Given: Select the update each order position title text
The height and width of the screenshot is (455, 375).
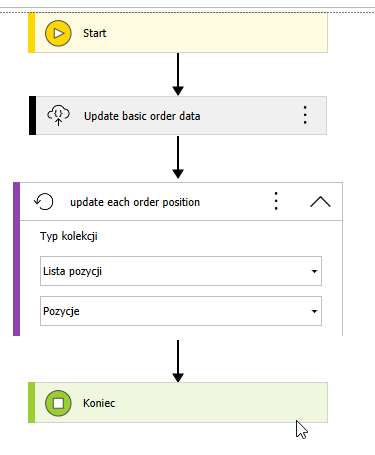Looking at the screenshot, I should pyautogui.click(x=135, y=202).
